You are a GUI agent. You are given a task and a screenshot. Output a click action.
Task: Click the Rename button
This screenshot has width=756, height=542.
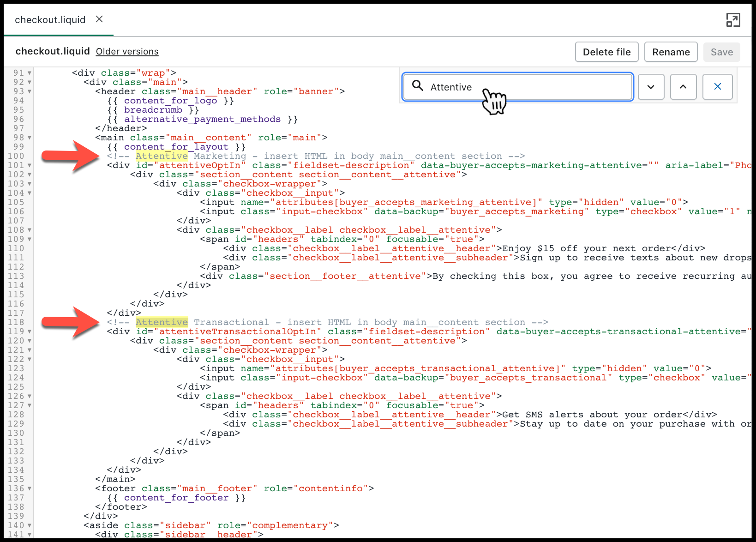pos(671,52)
